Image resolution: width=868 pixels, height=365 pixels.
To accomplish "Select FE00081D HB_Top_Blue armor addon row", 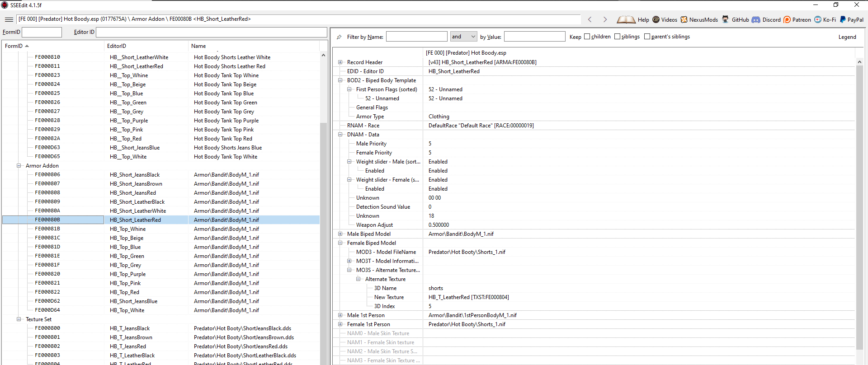I will point(160,247).
